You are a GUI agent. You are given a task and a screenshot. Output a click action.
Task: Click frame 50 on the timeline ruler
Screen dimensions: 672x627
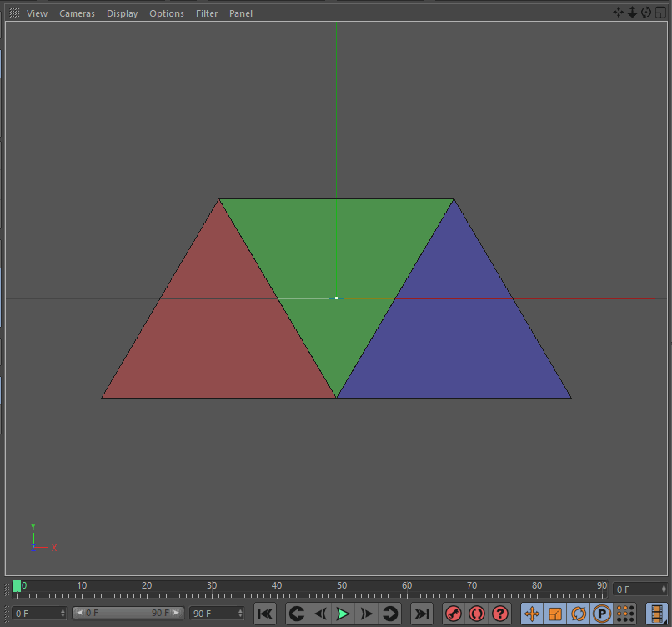click(x=342, y=585)
